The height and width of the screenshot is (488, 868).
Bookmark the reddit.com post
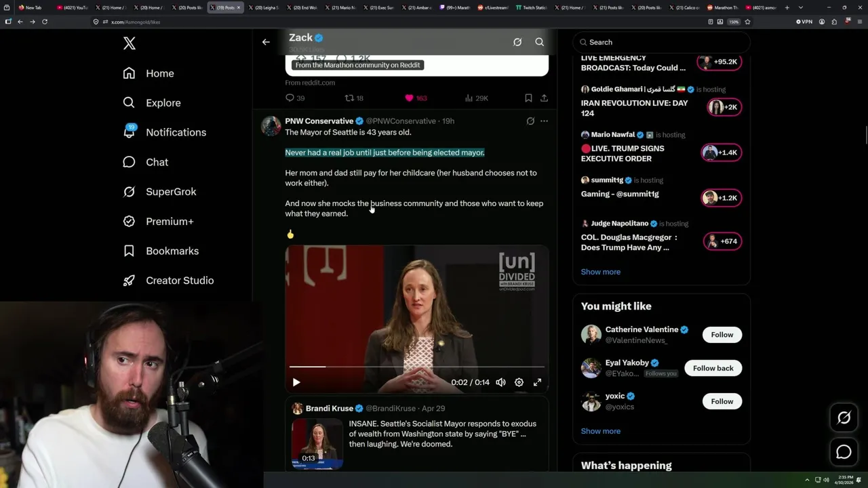528,98
